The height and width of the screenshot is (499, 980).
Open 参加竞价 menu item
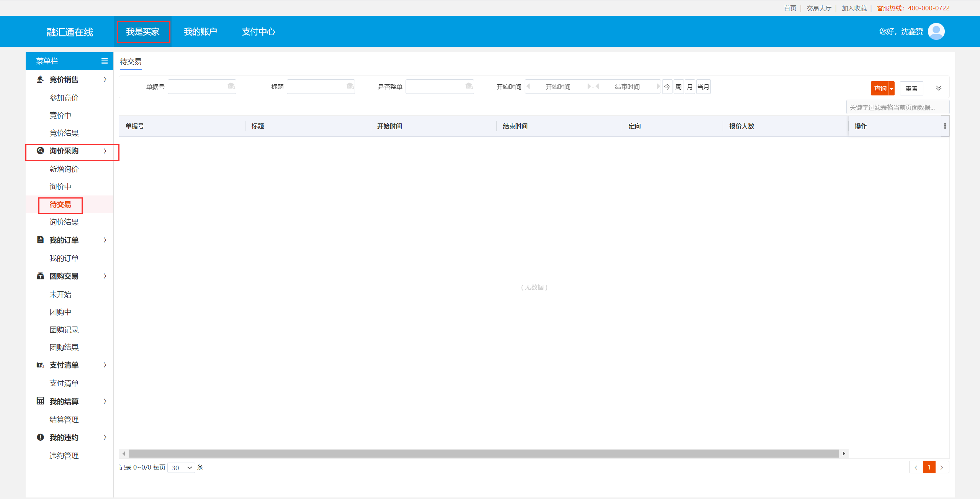(64, 98)
